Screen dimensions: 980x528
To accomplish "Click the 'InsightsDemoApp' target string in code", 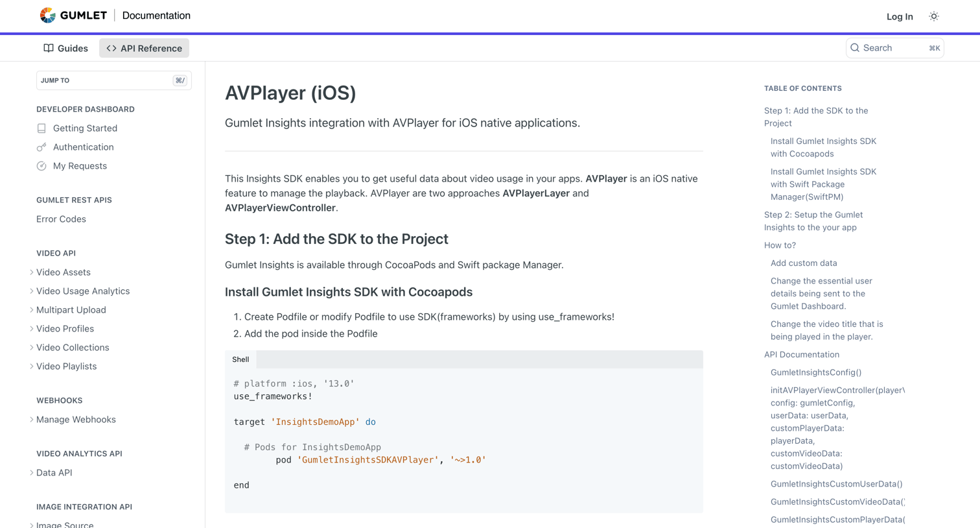I will [x=315, y=422].
